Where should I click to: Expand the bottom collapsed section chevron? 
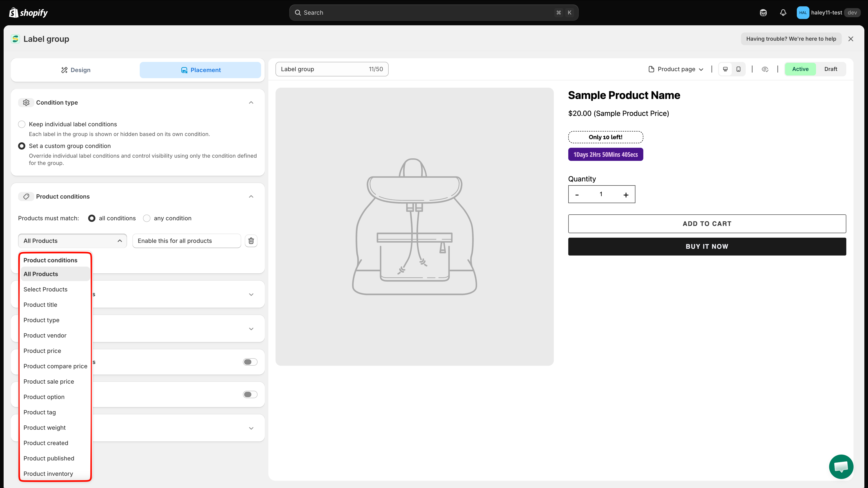pos(251,428)
